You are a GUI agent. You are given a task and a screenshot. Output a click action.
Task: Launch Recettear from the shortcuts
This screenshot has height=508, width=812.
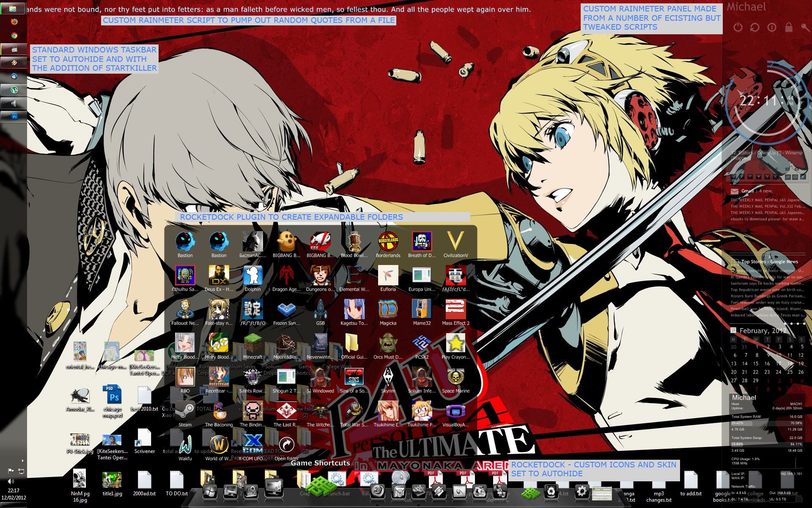219,380
